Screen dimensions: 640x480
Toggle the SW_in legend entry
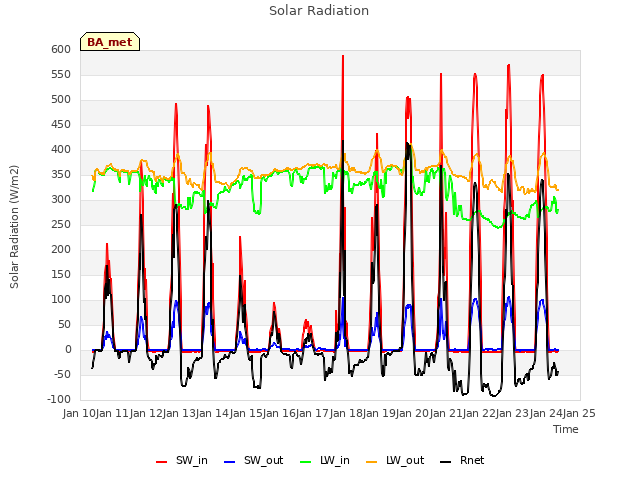(x=182, y=460)
